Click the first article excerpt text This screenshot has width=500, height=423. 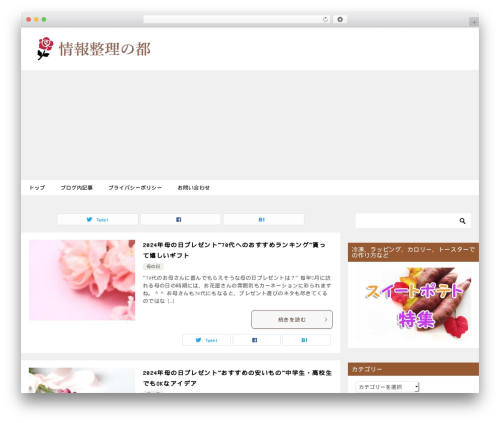pyautogui.click(x=237, y=289)
